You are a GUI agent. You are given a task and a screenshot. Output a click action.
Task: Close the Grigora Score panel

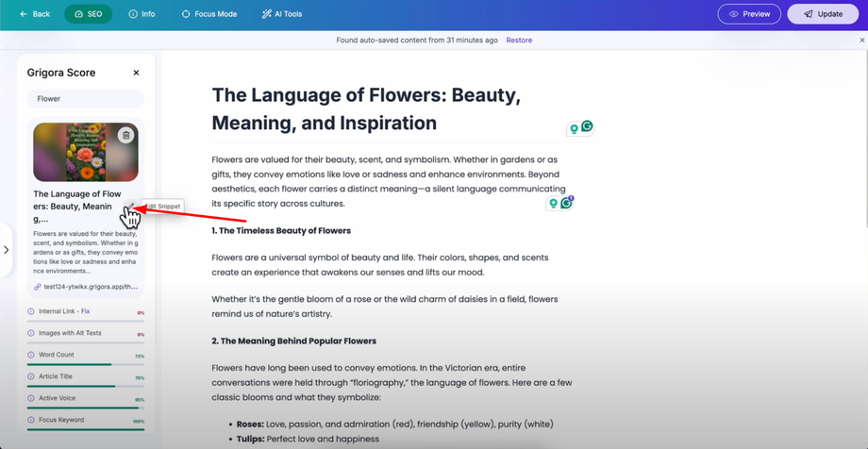136,73
